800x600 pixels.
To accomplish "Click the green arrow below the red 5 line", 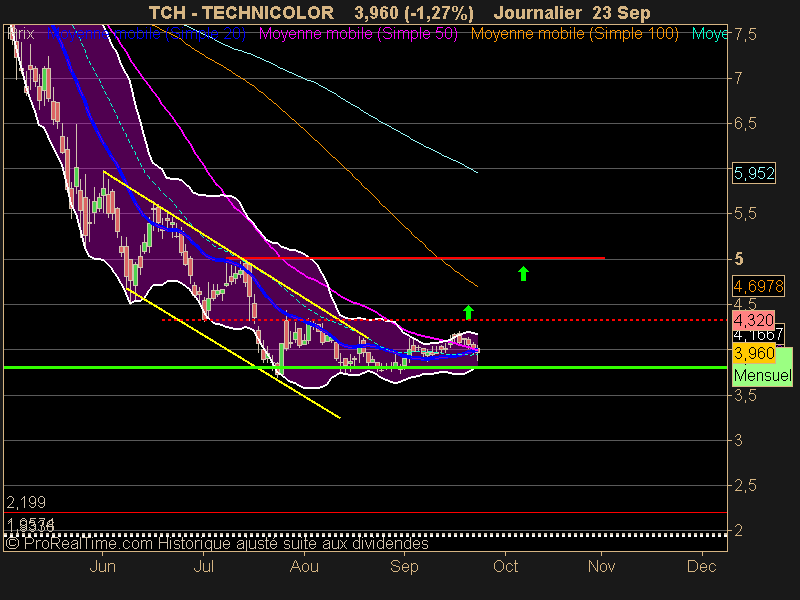I will pos(523,273).
